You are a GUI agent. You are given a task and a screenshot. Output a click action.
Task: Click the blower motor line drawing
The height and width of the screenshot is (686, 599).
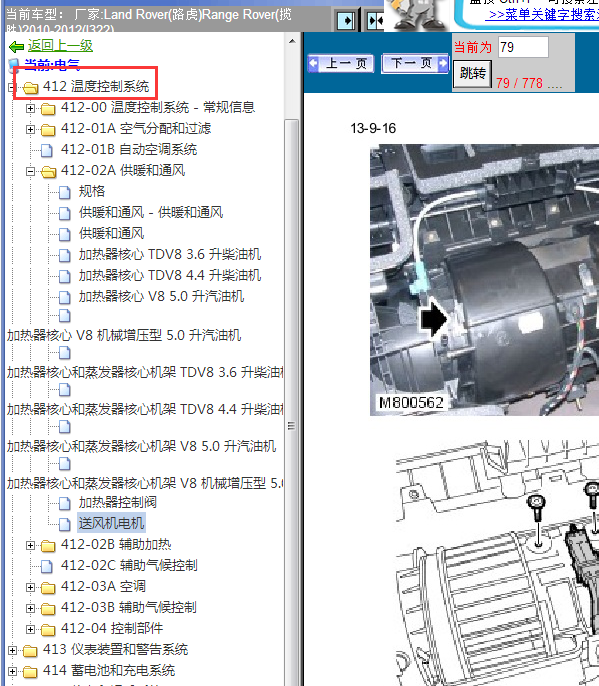(497, 564)
